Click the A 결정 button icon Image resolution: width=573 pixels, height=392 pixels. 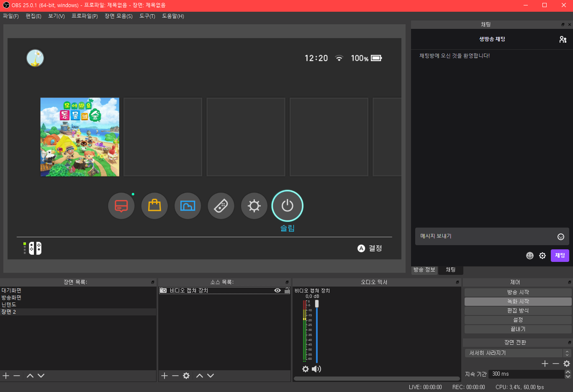pos(361,249)
